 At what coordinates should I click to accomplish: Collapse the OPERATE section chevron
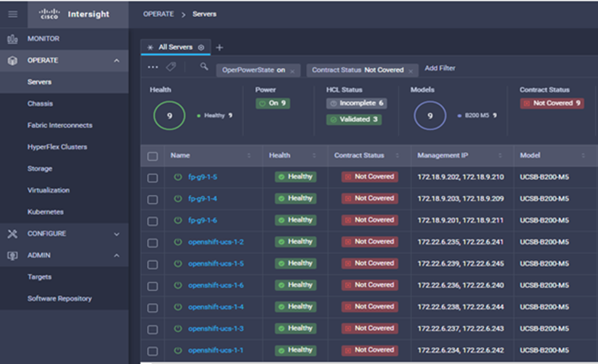[x=117, y=61]
